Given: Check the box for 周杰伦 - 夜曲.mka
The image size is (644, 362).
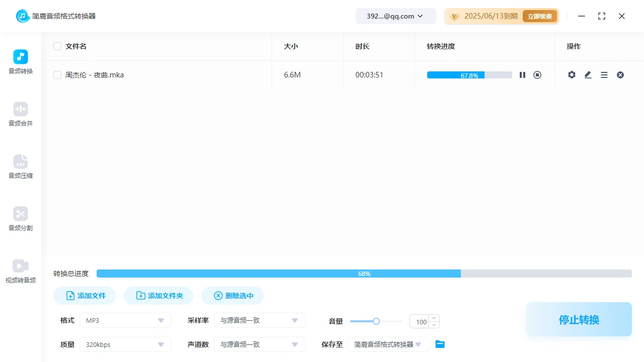Looking at the screenshot, I should [x=57, y=75].
